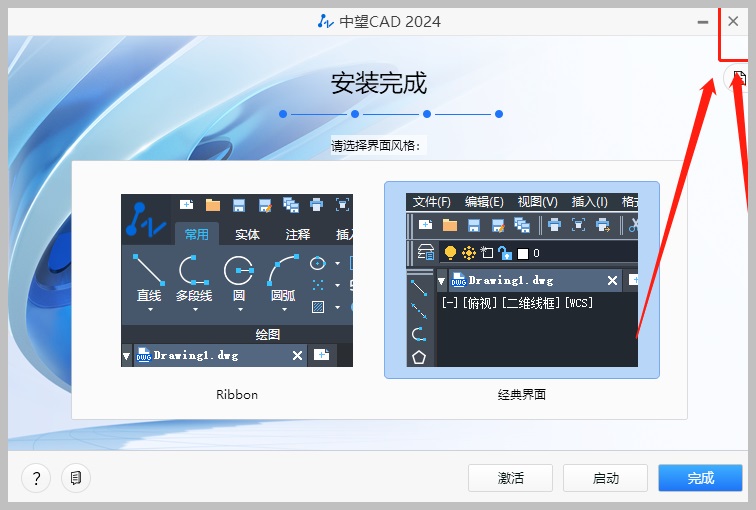Click the 常用 tab in Ribbon preview
Viewport: 756px width, 510px height.
(196, 235)
